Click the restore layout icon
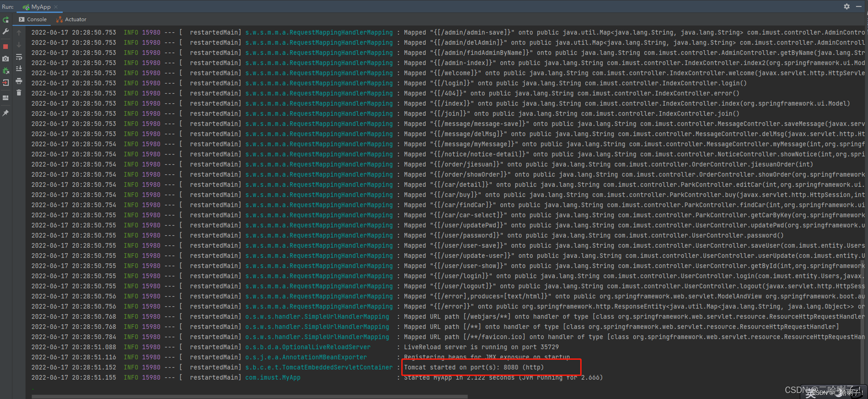Image resolution: width=868 pixels, height=399 pixels. 6,98
